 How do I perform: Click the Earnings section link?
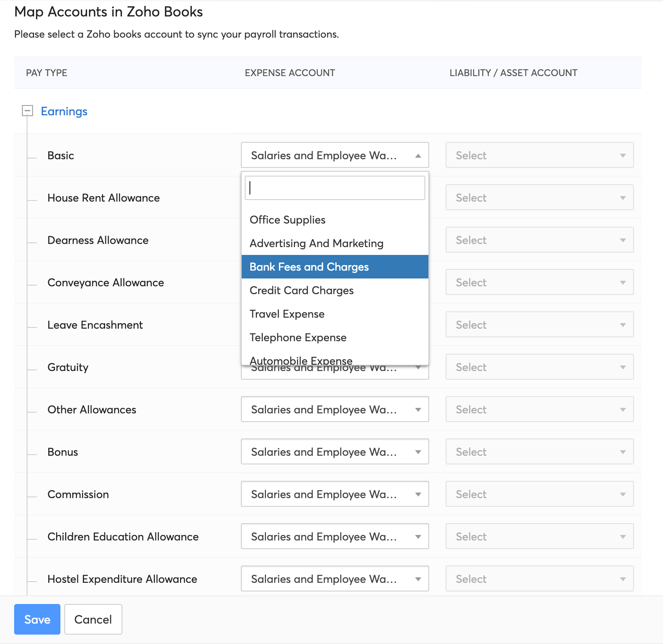64,111
